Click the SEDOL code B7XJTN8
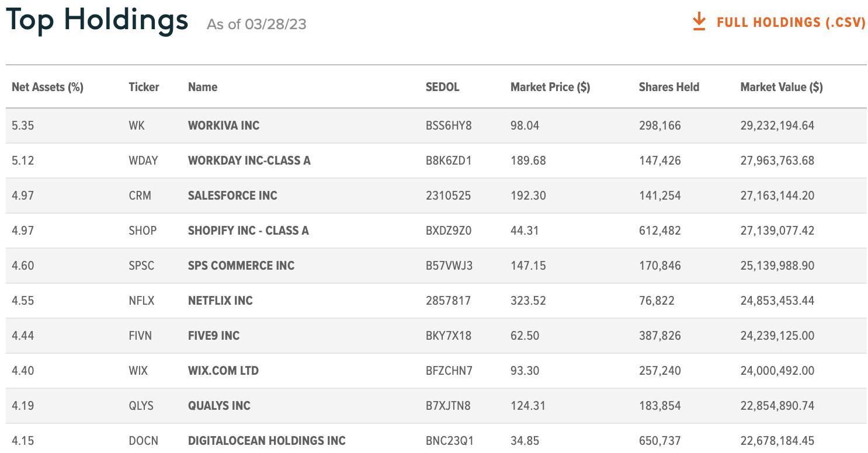868x453 pixels. point(448,406)
